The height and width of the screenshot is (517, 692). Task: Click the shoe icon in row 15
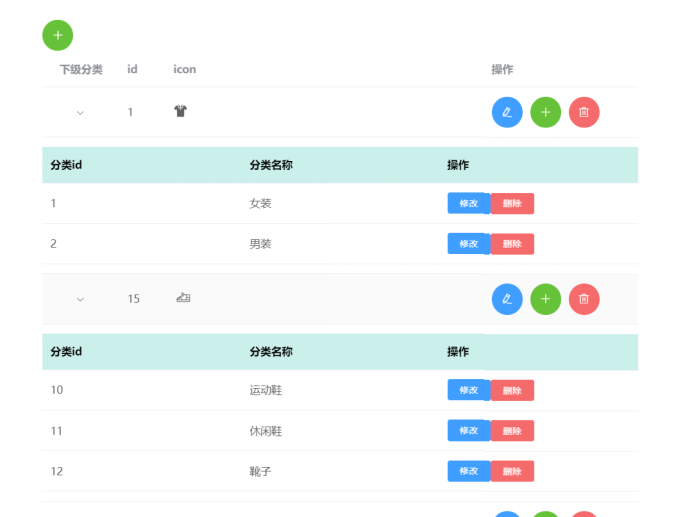click(183, 298)
